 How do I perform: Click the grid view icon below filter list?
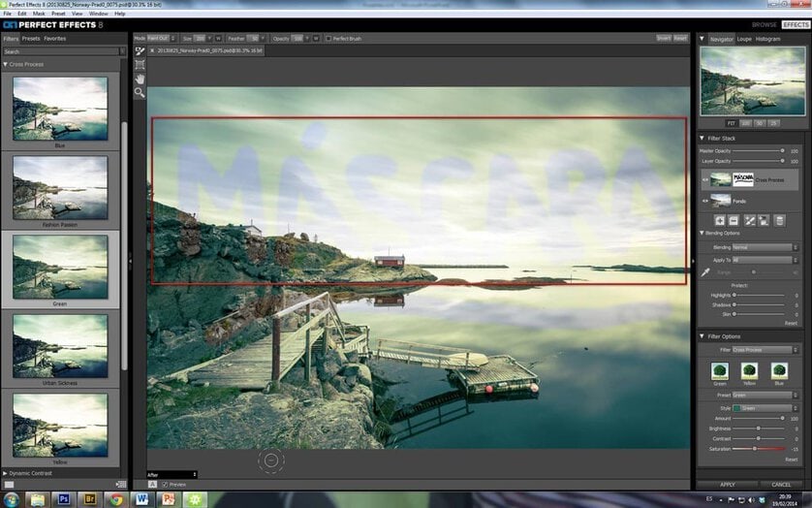point(121,484)
